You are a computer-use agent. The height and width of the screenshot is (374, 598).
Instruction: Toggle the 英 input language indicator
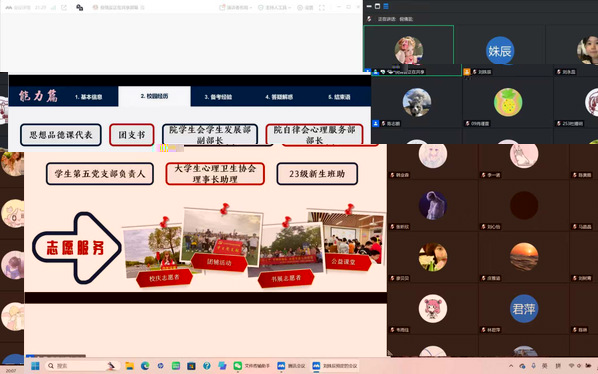pyautogui.click(x=545, y=366)
